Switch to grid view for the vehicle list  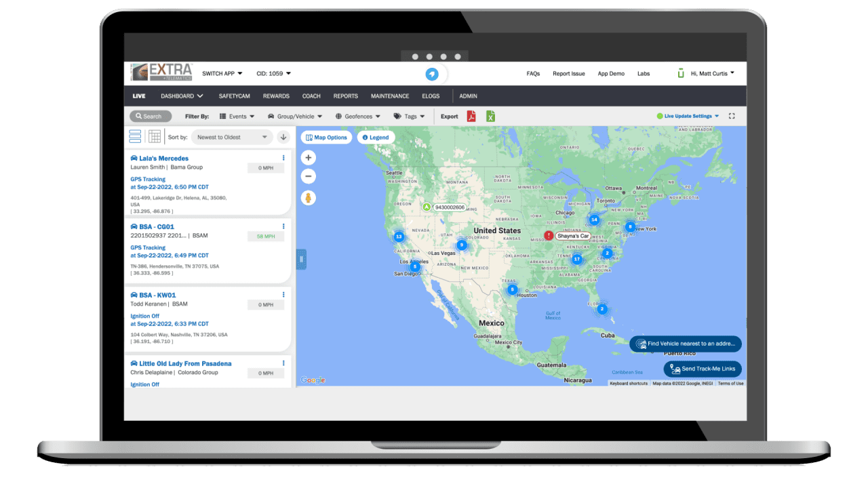click(155, 136)
